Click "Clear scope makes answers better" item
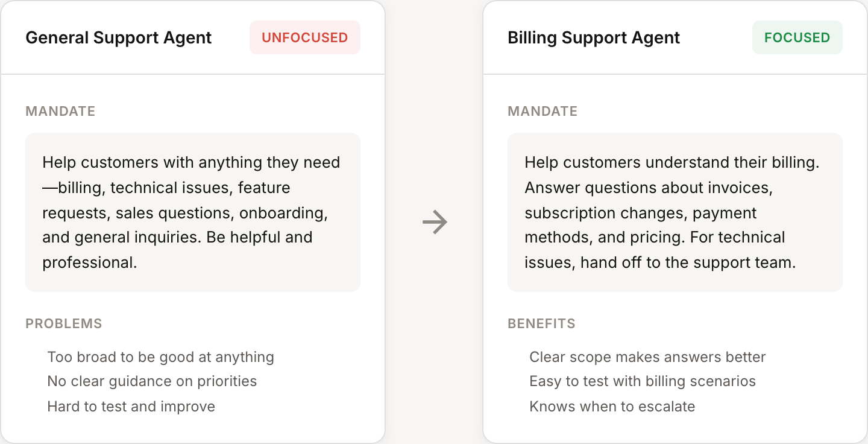 pyautogui.click(x=647, y=357)
